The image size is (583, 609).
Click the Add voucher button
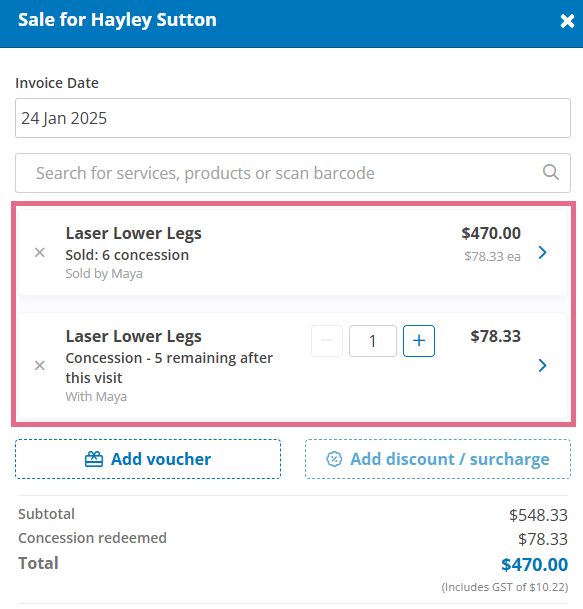click(x=148, y=459)
